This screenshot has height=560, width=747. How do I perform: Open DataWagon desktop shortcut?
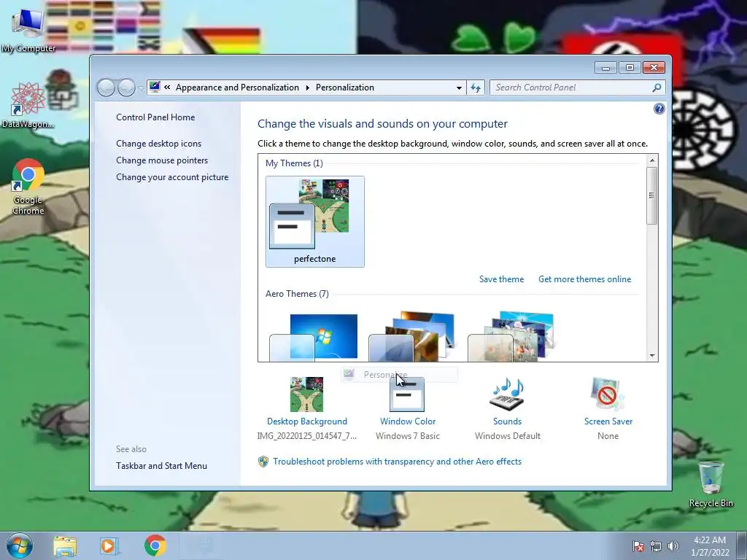pyautogui.click(x=28, y=105)
